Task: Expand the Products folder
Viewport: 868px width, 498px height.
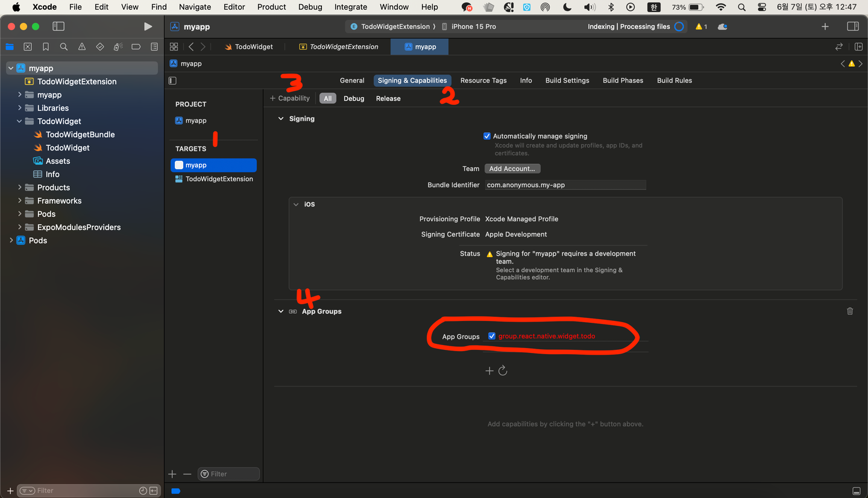Action: (20, 187)
